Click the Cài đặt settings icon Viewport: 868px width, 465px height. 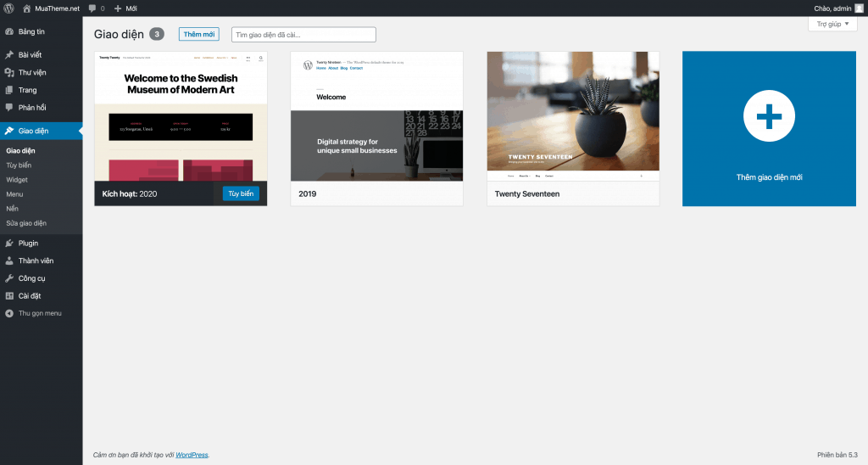[9, 296]
